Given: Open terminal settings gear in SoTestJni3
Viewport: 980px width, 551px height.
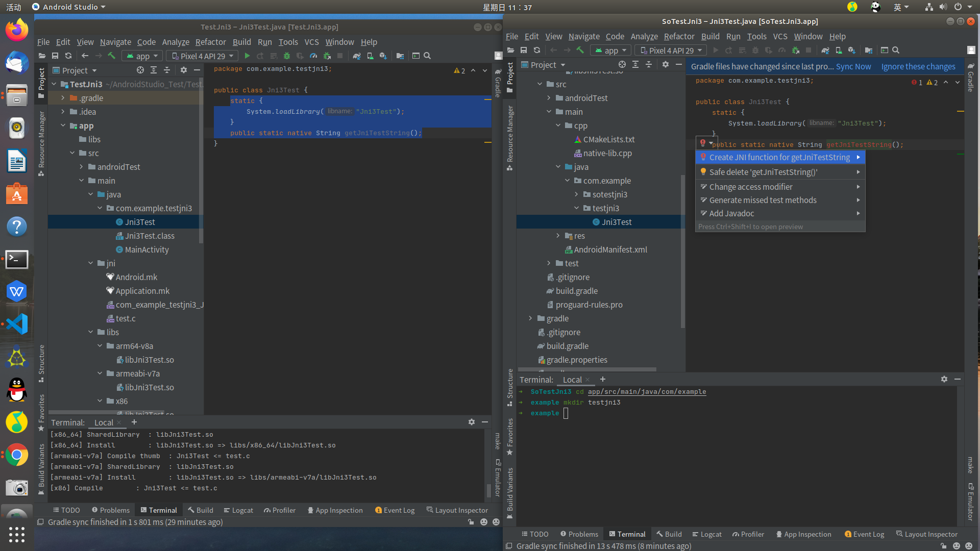Looking at the screenshot, I should click(944, 379).
